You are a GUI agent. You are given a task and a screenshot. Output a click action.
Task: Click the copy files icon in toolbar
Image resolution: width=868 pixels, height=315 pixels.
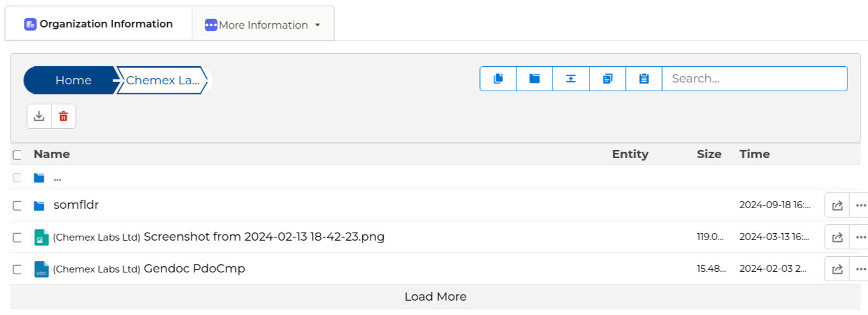click(498, 79)
